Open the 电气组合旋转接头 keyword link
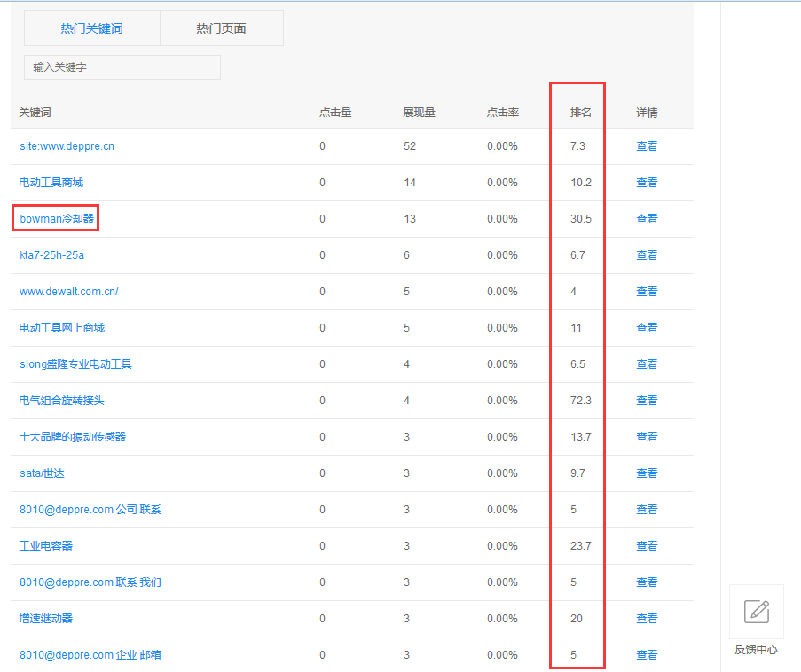Screen dimensions: 801x672 coord(61,401)
